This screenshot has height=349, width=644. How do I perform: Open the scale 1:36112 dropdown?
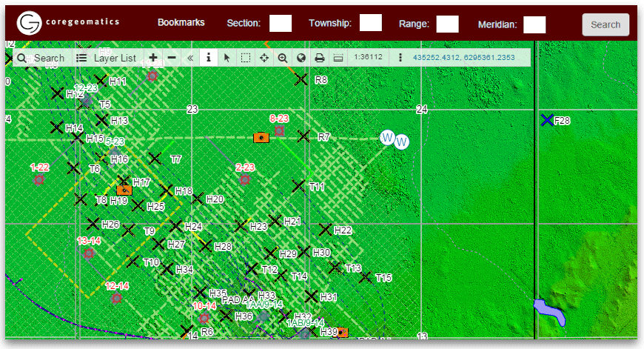pos(368,57)
